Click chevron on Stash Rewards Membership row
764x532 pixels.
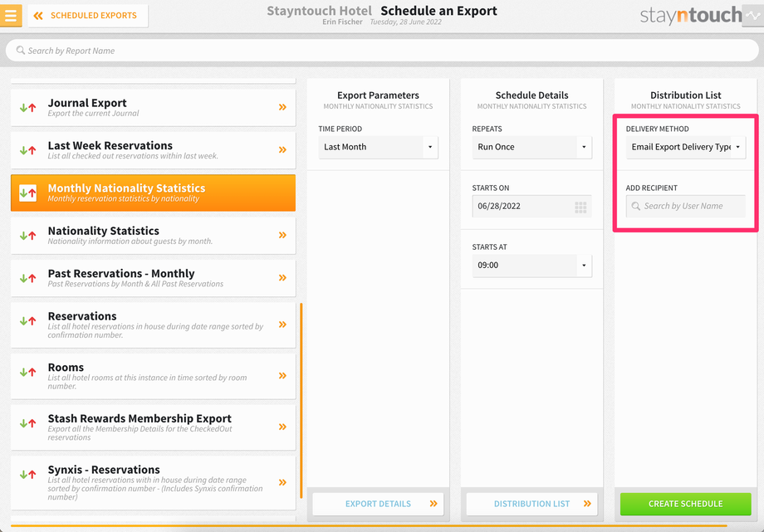(x=282, y=427)
